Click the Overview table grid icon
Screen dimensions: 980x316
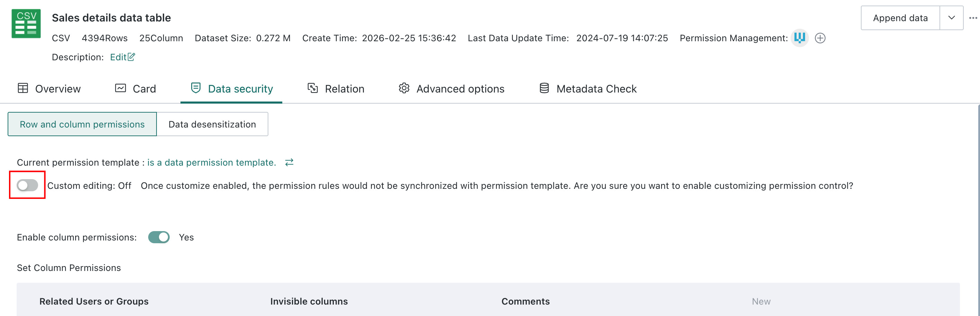pos(23,88)
